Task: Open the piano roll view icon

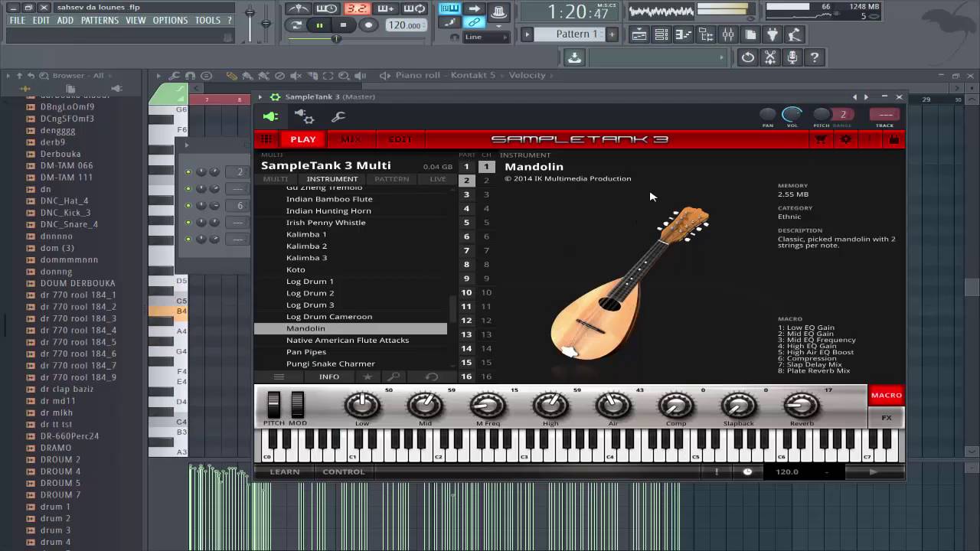Action: [683, 34]
